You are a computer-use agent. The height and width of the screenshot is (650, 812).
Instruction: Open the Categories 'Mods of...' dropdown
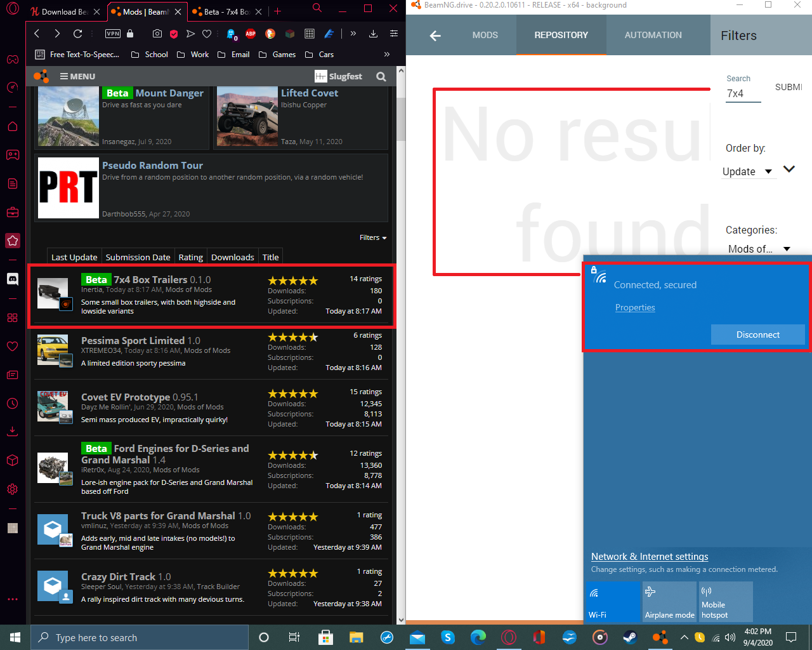point(759,249)
